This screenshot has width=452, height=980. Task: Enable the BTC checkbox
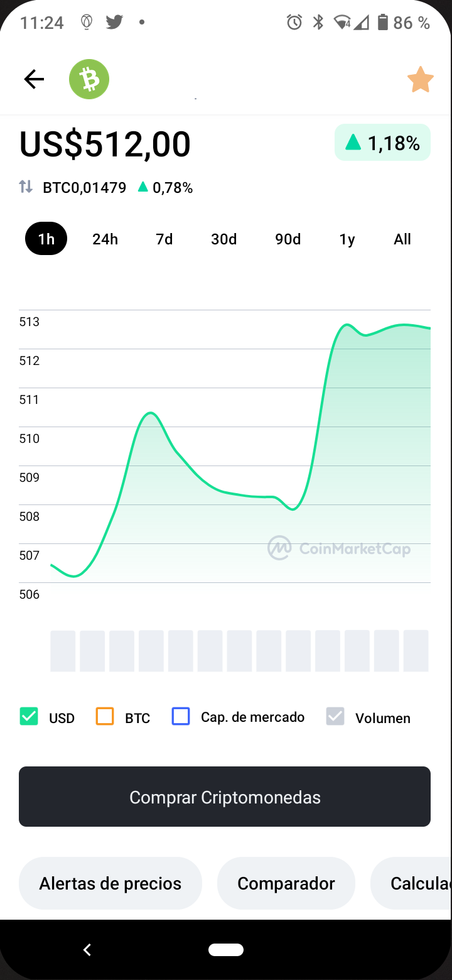click(105, 717)
